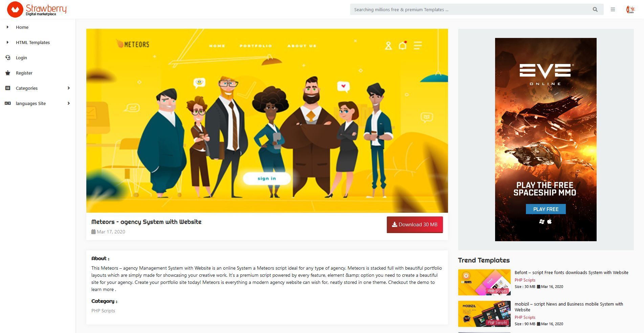The height and width of the screenshot is (333, 644).
Task: Open the Befont template thumbnail
Action: (x=484, y=282)
